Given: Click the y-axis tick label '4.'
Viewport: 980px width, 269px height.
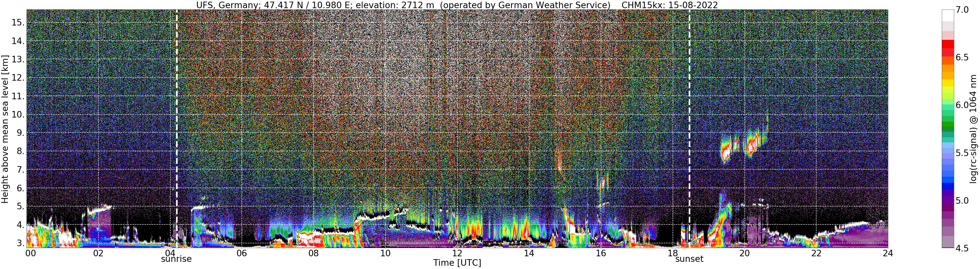Looking at the screenshot, I should click(21, 225).
